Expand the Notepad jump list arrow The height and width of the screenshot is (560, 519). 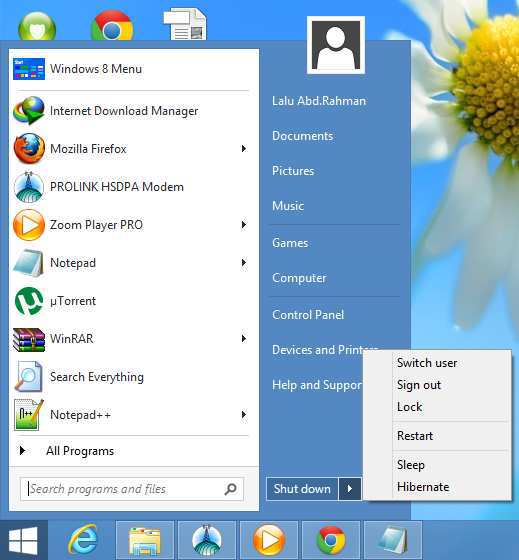244,263
